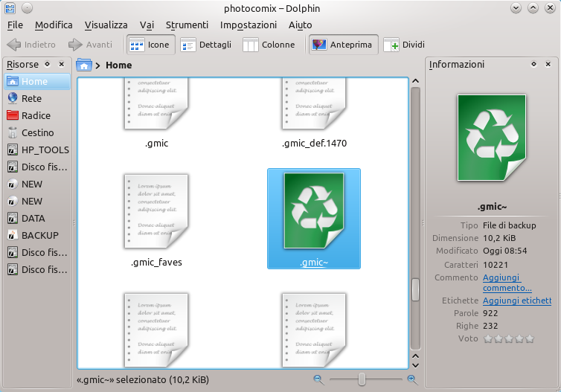Switch to Colonne view mode
Viewport: 561px width, 392px height.
(269, 45)
